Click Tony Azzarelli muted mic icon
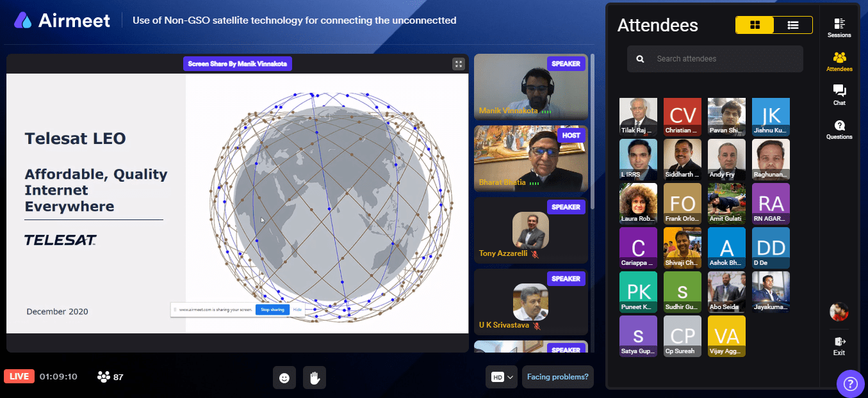The width and height of the screenshot is (868, 398). [535, 254]
